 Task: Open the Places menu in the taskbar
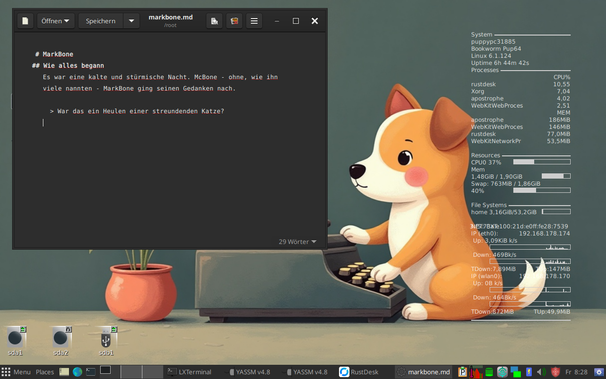point(45,372)
